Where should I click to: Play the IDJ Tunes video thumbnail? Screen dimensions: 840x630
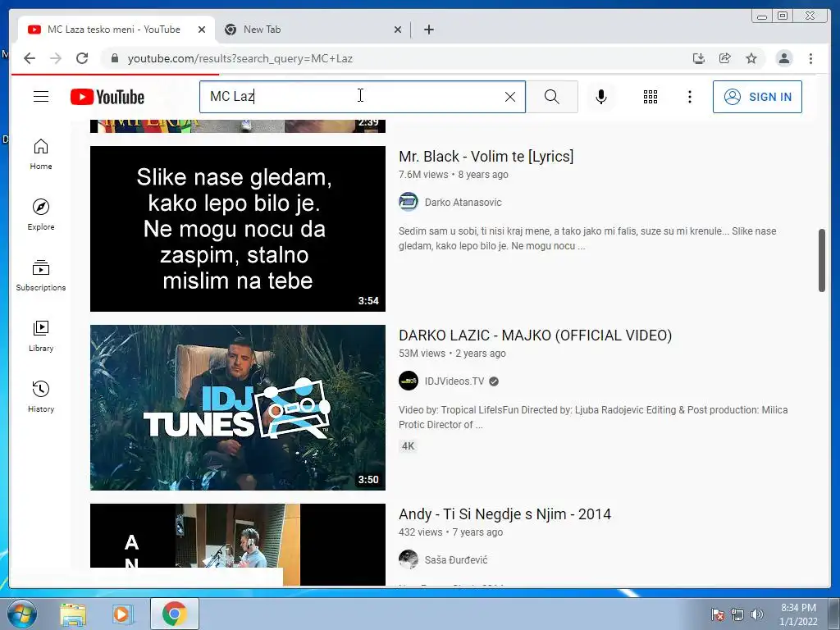pos(238,408)
